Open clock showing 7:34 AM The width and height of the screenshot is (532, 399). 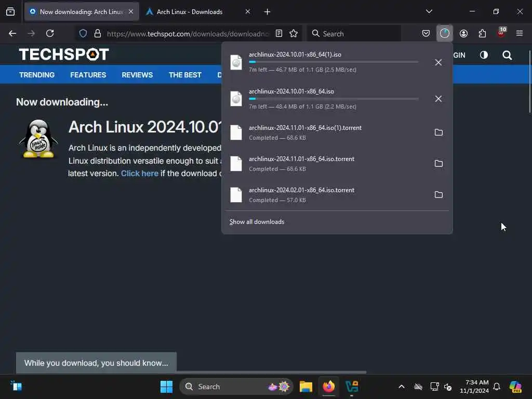coord(474,387)
